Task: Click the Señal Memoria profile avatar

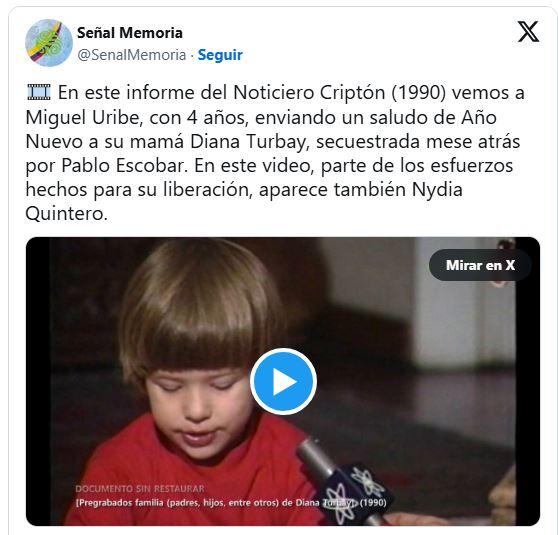Action: click(x=49, y=43)
